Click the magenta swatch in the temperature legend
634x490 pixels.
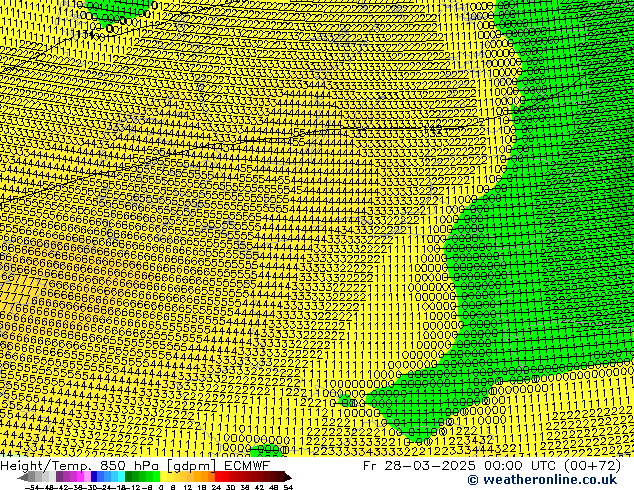(x=80, y=477)
